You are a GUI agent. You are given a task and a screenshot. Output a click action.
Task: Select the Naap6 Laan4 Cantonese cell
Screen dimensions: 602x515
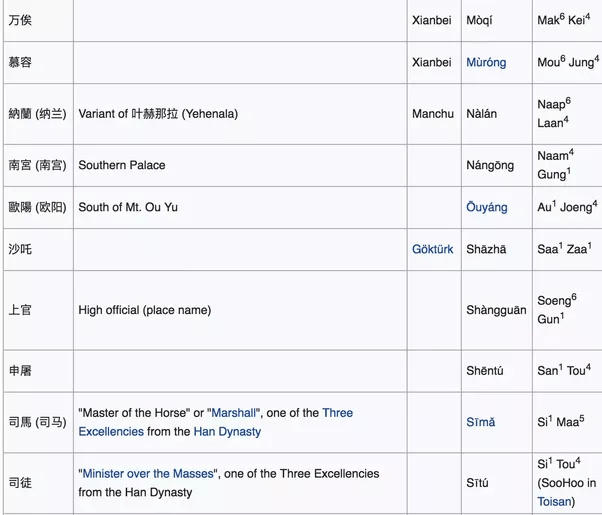567,114
